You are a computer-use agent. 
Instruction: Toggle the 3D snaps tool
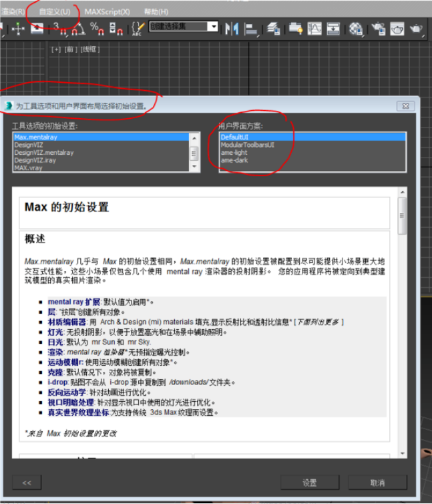(x=60, y=29)
